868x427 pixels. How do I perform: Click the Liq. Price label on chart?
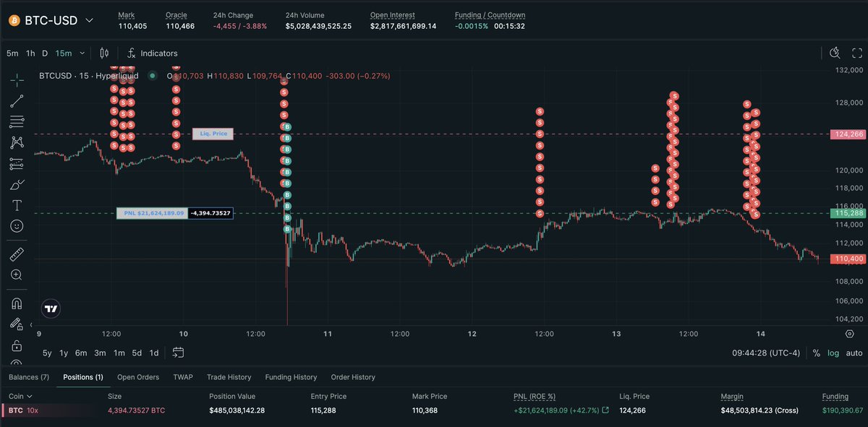pos(213,134)
